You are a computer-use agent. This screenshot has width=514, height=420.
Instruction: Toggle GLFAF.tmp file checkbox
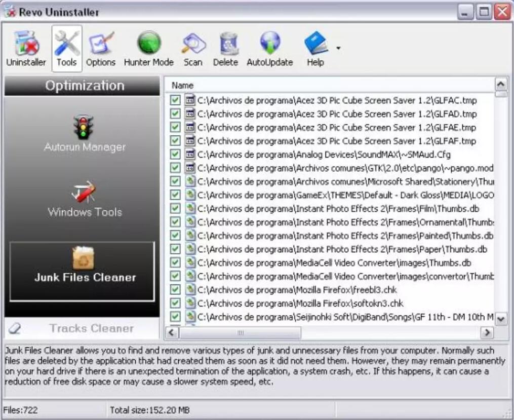click(175, 141)
